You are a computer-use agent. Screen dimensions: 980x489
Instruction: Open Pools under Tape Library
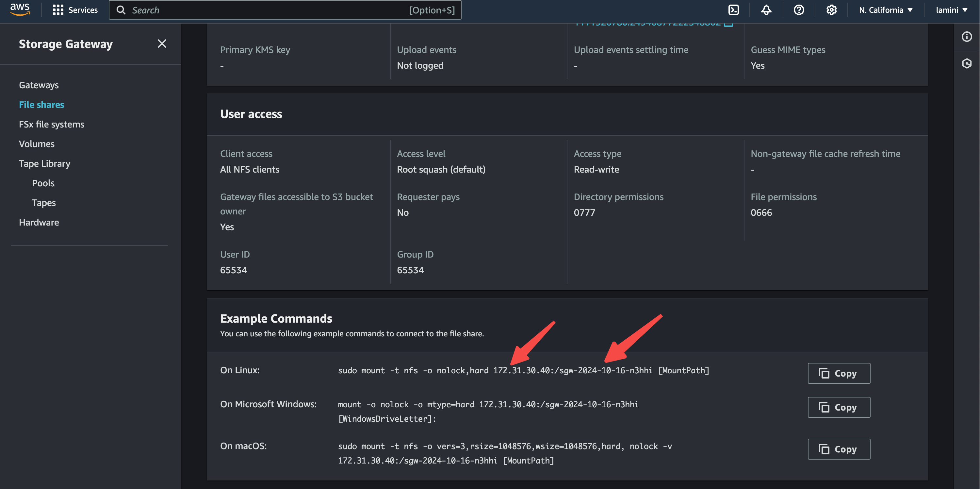coord(43,183)
